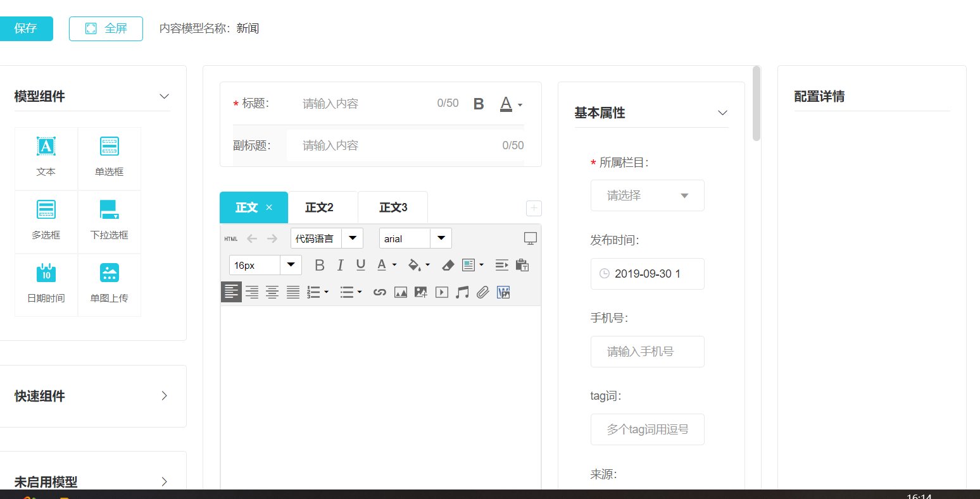Open the 所属栏目 dropdown
The height and width of the screenshot is (499, 980).
point(647,196)
